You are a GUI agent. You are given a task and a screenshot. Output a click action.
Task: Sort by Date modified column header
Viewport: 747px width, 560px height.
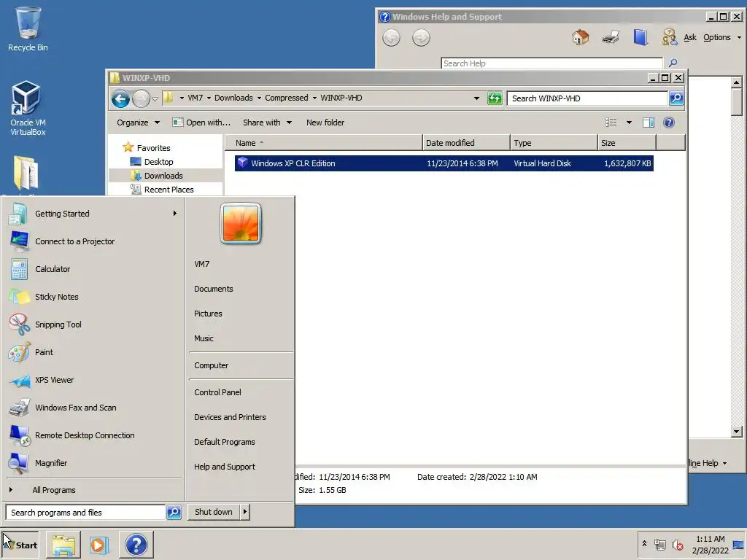click(x=466, y=143)
